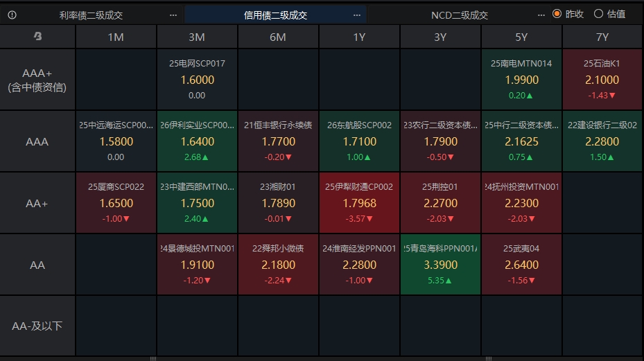Click the bold B logo icon in header corner
The width and height of the screenshot is (644, 361).
pyautogui.click(x=38, y=37)
